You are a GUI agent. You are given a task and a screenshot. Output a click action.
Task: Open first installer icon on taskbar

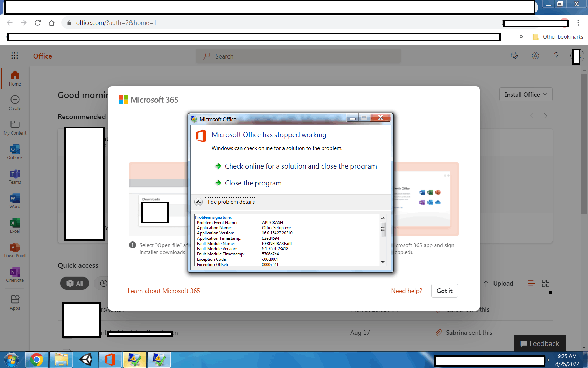[135, 360]
